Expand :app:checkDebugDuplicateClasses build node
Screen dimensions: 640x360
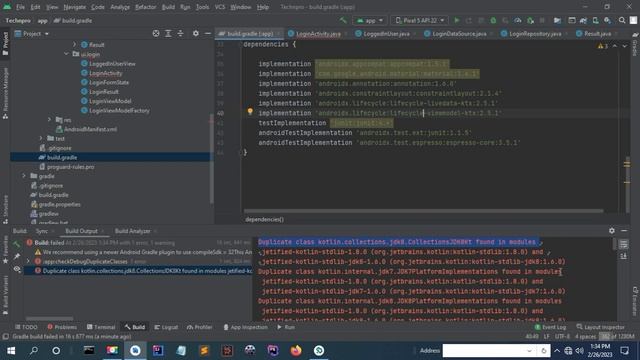(x=28, y=261)
